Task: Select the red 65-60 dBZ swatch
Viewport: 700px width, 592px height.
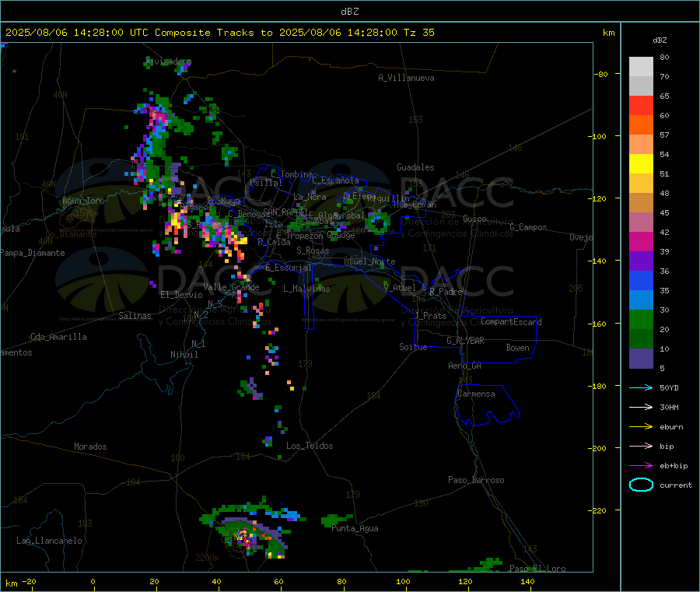Action: (641, 106)
